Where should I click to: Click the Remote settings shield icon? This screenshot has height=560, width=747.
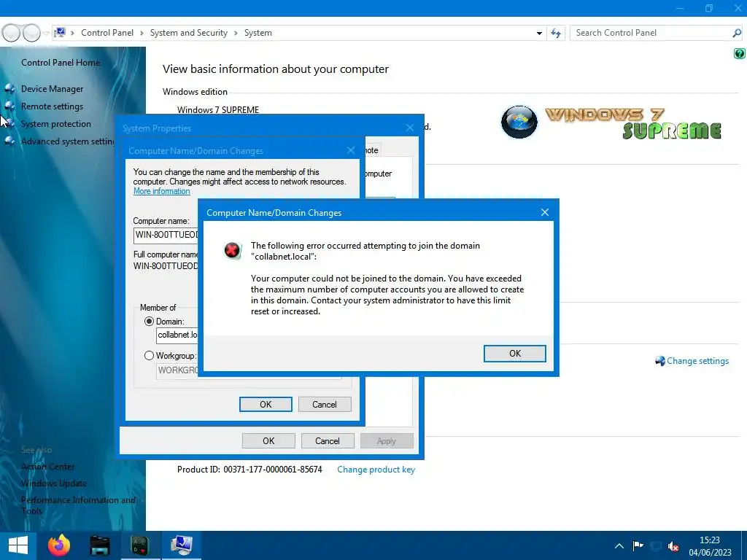click(9, 106)
